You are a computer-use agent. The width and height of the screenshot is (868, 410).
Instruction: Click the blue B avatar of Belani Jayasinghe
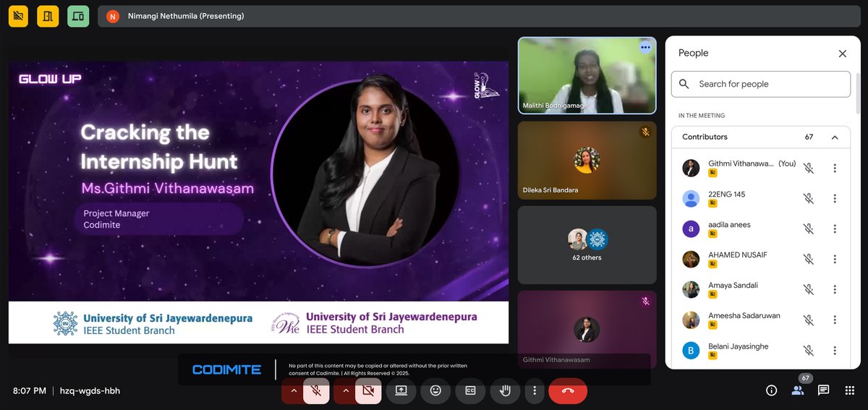coord(691,351)
